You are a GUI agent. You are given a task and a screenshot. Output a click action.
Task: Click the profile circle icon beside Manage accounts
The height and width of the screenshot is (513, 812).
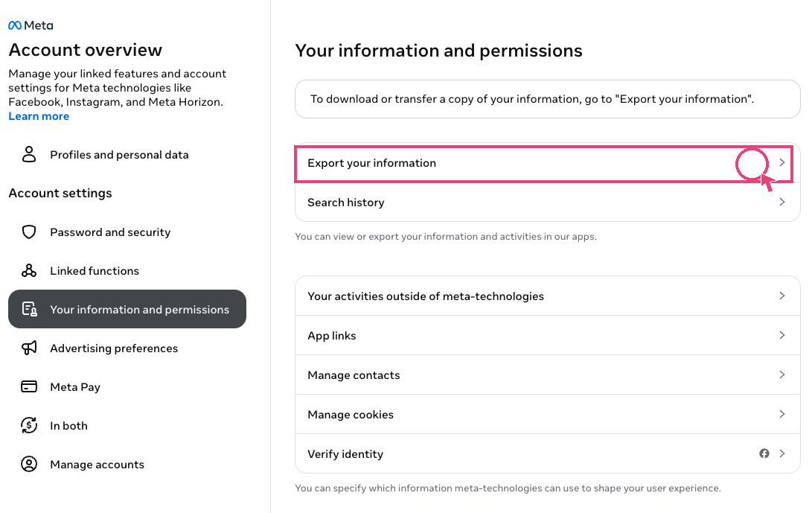[29, 464]
